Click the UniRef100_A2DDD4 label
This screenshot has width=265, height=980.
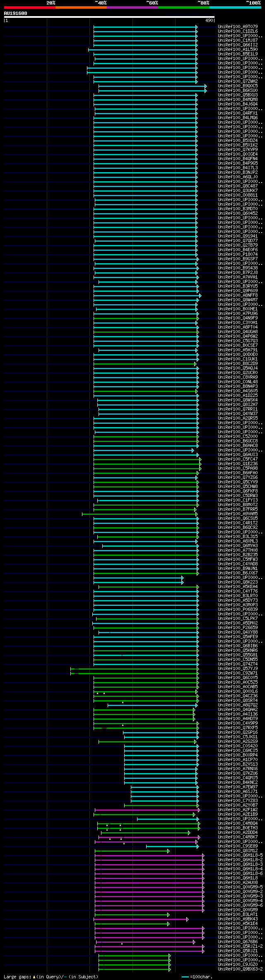point(238,832)
